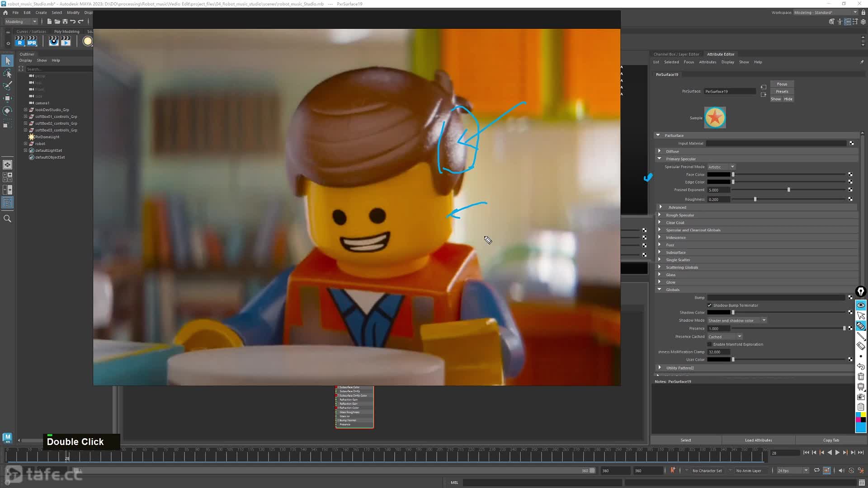Redo the last action icon
The image size is (868, 488).
pyautogui.click(x=81, y=22)
